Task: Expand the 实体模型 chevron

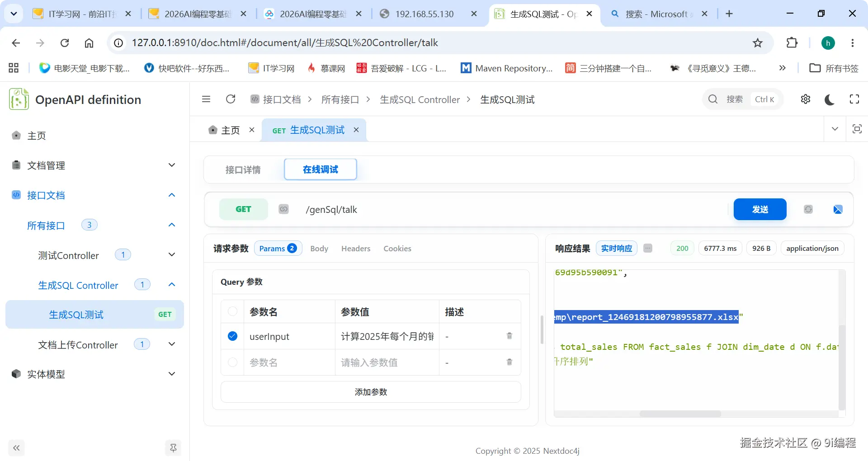Action: [x=172, y=374]
